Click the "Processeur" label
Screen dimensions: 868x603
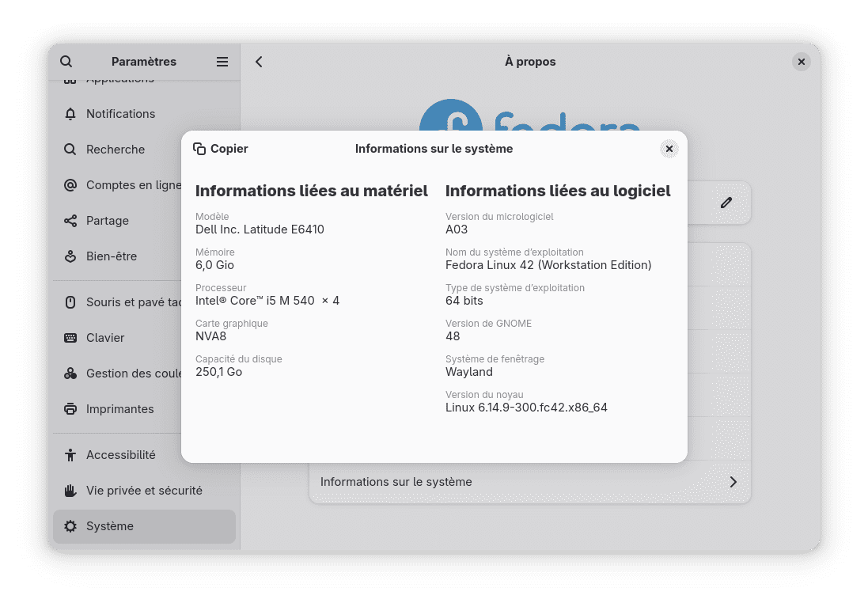(x=221, y=287)
